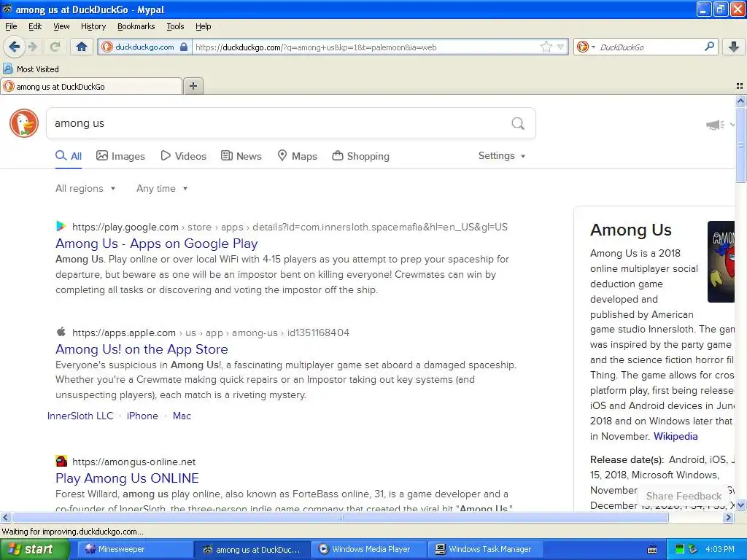
Task: Switch to Shopping results
Action: coord(360,156)
